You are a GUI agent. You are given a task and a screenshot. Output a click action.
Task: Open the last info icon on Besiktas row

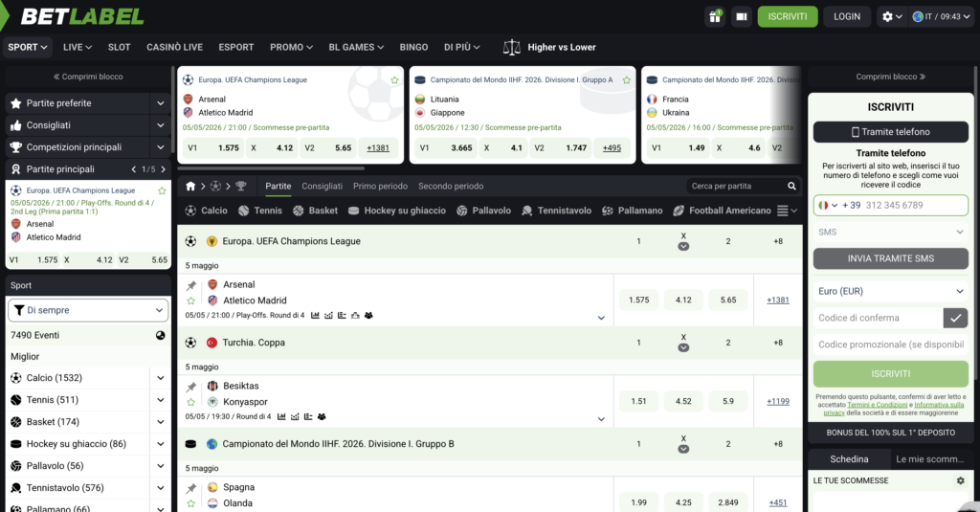click(x=322, y=417)
